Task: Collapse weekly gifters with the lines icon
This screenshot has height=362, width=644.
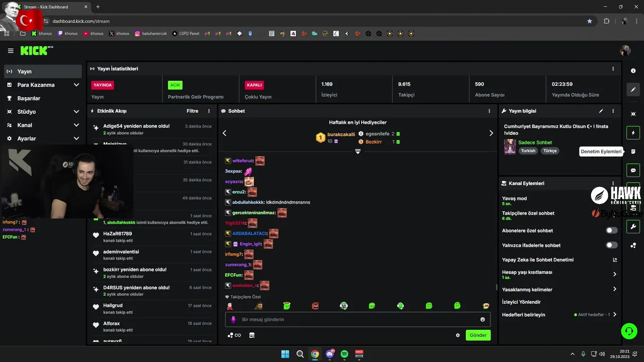Action: tap(358, 151)
